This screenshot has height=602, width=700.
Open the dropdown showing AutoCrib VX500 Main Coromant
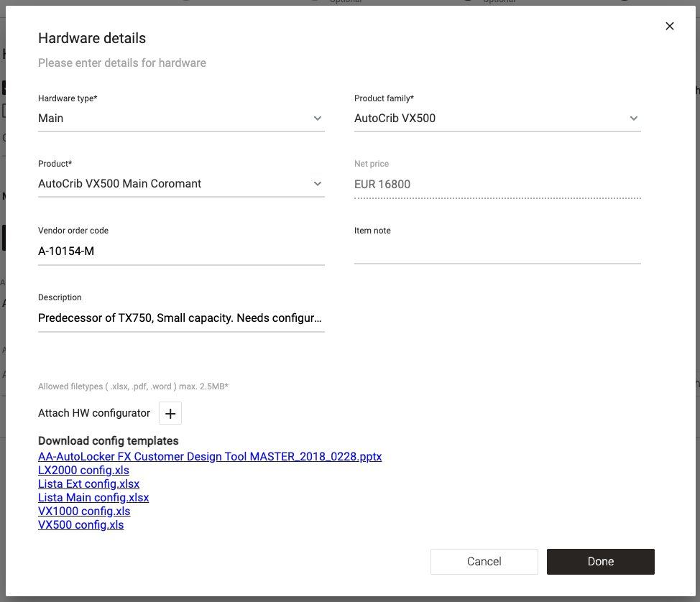[172, 184]
